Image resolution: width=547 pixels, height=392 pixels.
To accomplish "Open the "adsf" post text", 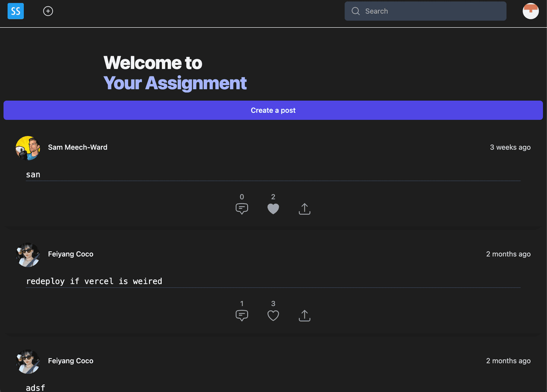I will (x=35, y=387).
